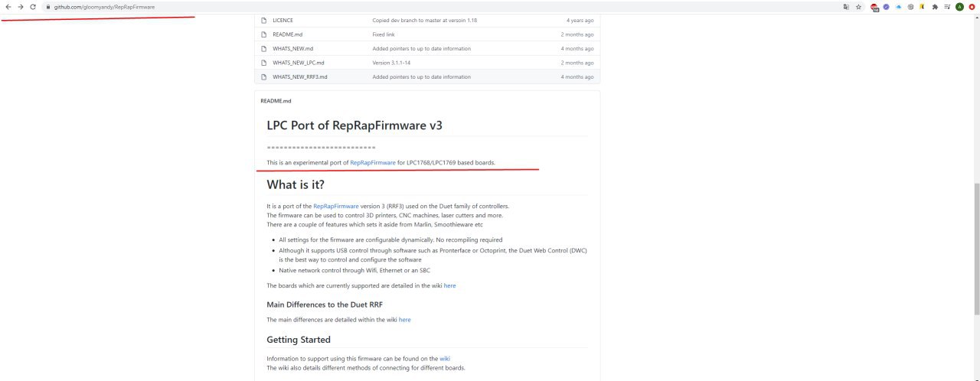Open commit 'Version 3.1.1-14'
Screen dimensions: 980x381
391,63
